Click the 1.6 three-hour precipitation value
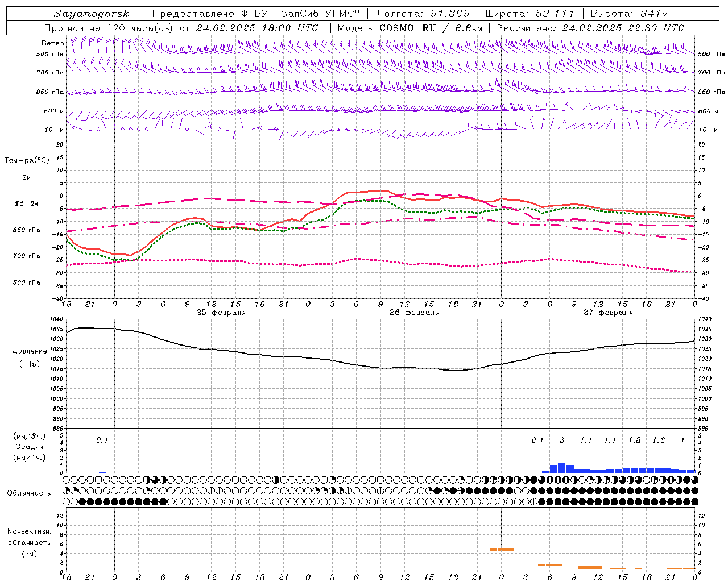728x582 pixels. pyautogui.click(x=659, y=440)
